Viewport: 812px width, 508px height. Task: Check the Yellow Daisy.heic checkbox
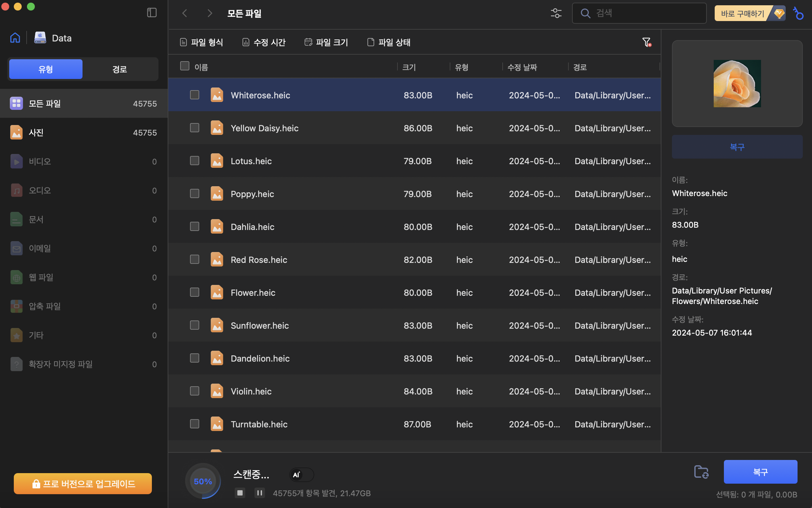click(194, 128)
